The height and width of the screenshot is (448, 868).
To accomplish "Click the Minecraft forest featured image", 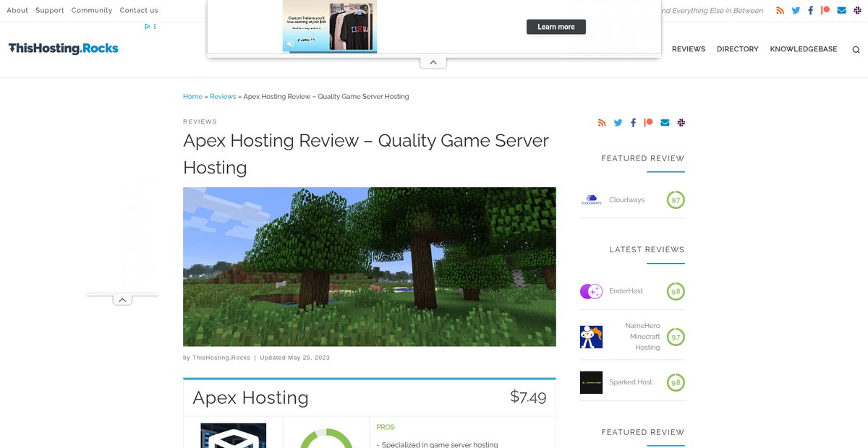I will (x=370, y=267).
